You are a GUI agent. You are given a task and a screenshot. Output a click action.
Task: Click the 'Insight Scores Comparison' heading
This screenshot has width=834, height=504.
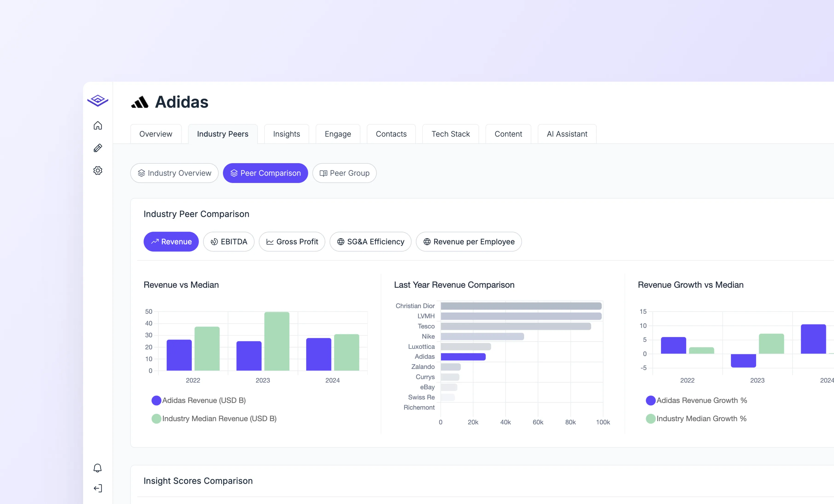coord(198,481)
